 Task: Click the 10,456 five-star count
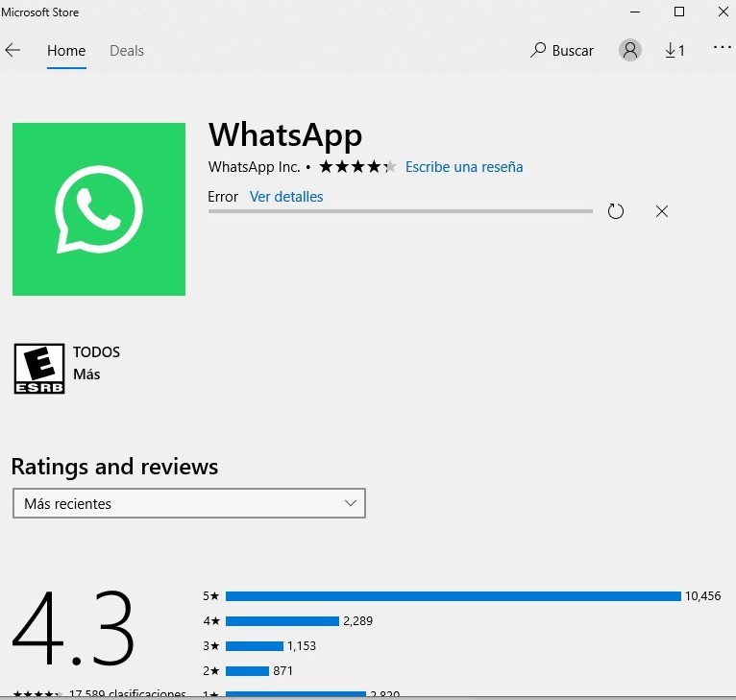702,596
